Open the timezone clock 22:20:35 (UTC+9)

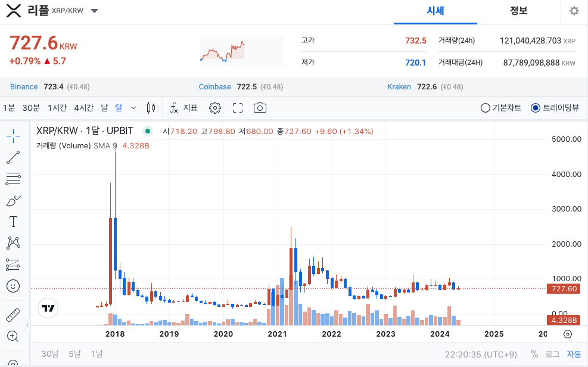[481, 354]
